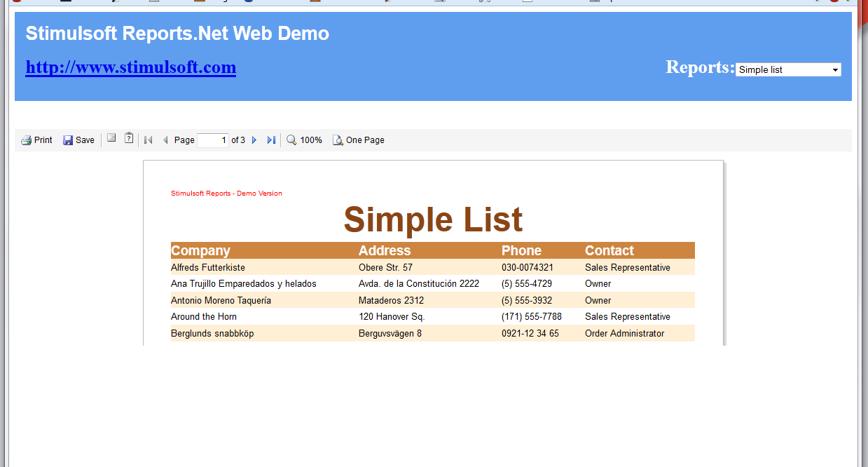Go to next page arrow
This screenshot has width=868, height=467.
(x=254, y=140)
